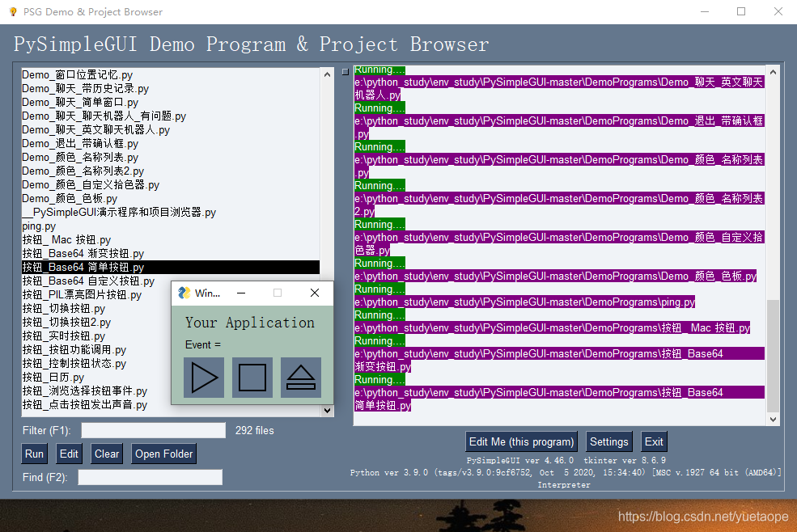This screenshot has height=532, width=797.
Task: Click the square stop button in small window
Action: (x=252, y=378)
